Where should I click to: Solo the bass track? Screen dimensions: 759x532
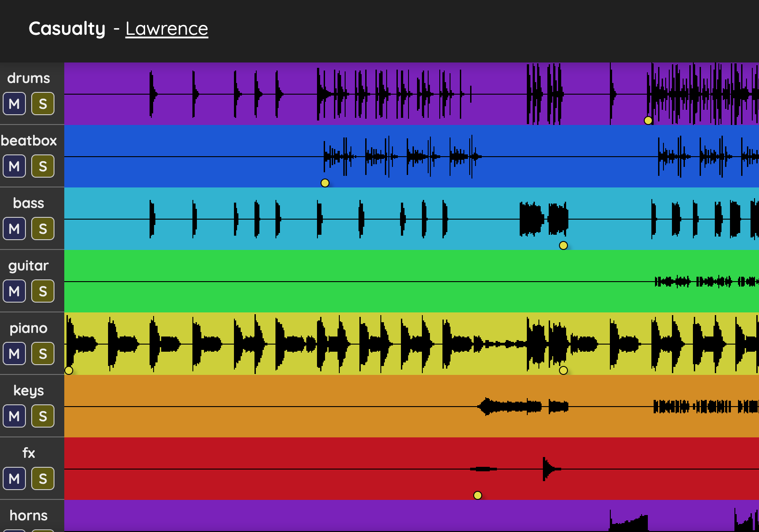(x=43, y=229)
